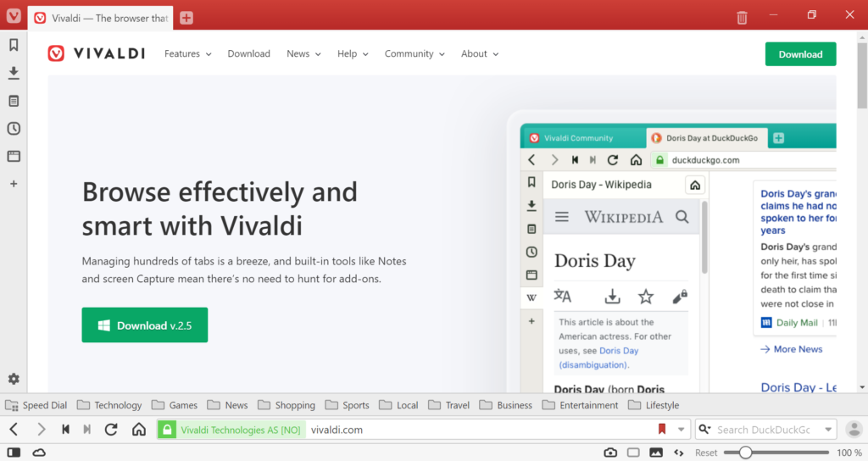Click the Rewind history button
Viewport: 868px width, 461px height.
click(x=65, y=430)
